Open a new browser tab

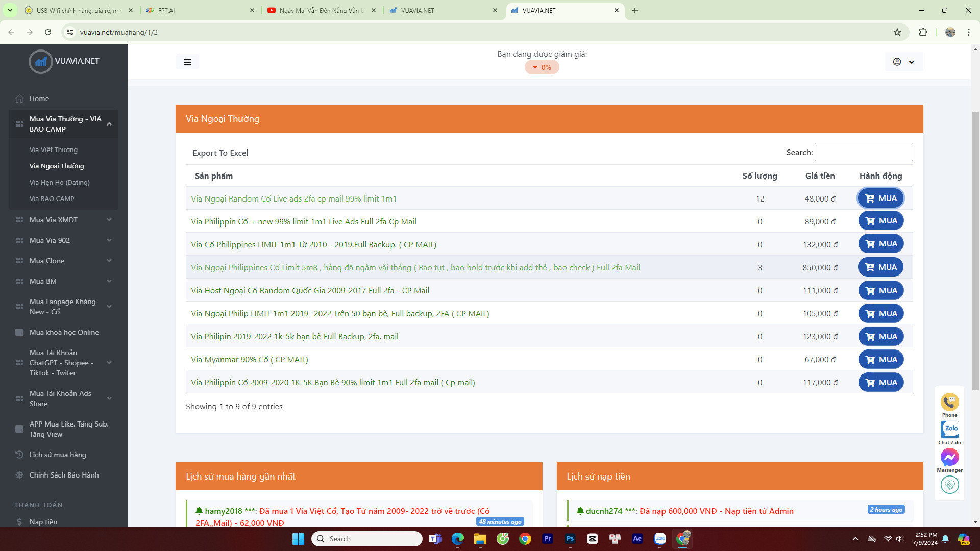tap(635, 10)
